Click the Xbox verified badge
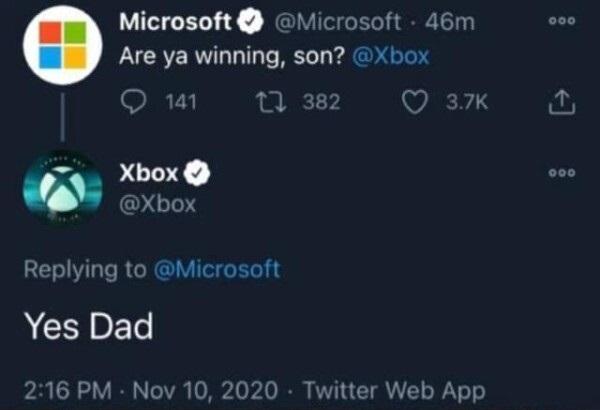Viewport: 600px width, 410px height. pyautogui.click(x=199, y=172)
